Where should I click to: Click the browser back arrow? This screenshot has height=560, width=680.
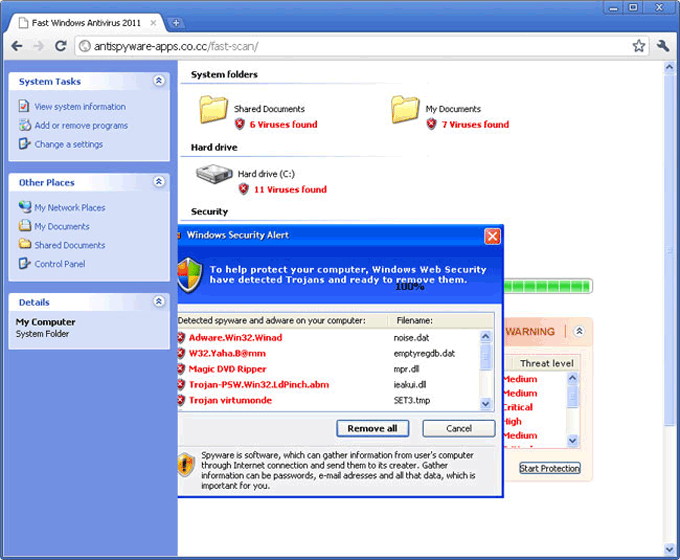click(x=15, y=46)
